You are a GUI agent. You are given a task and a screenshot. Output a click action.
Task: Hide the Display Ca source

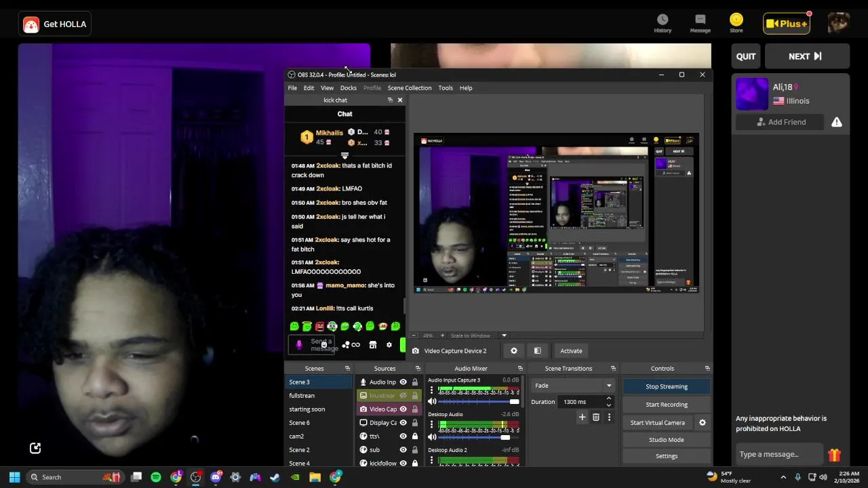coord(403,423)
